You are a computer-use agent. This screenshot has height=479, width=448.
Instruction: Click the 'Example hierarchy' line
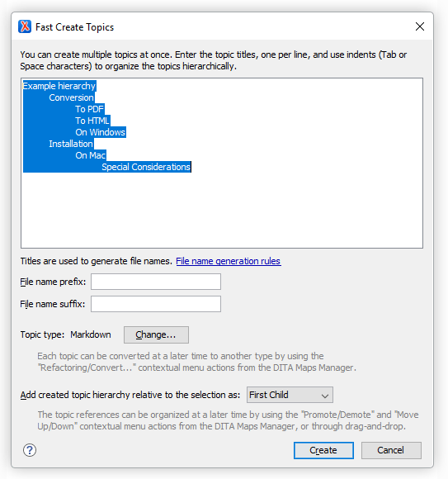point(59,86)
